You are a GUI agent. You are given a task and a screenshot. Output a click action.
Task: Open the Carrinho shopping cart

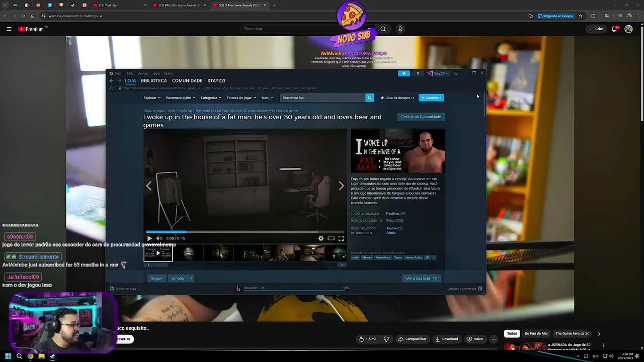(x=431, y=98)
